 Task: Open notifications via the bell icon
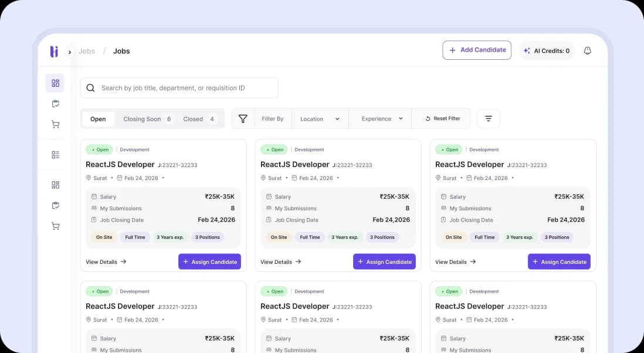point(587,51)
